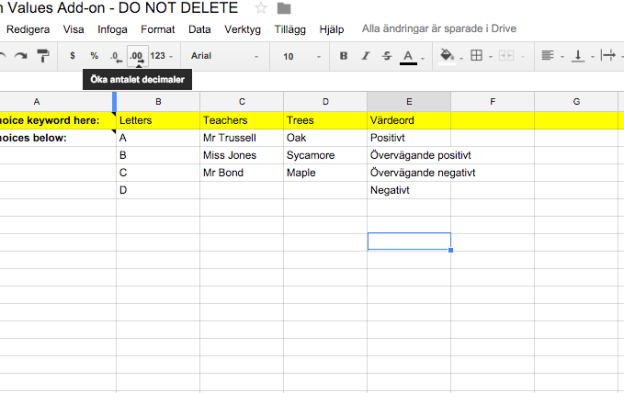Open the borders menu
Image resolution: width=624 pixels, height=393 pixels.
pos(476,55)
